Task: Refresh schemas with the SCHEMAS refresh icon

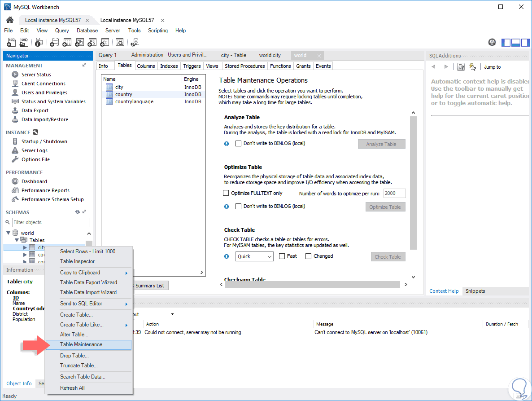Action: click(x=77, y=212)
